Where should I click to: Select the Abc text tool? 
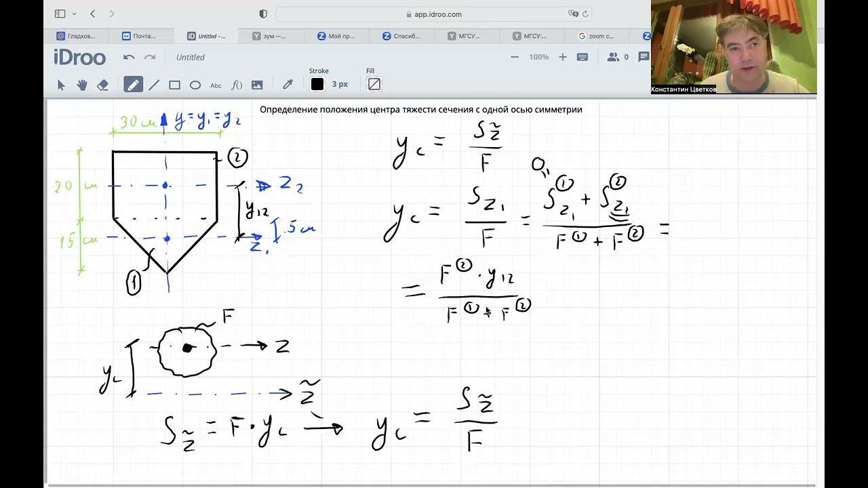point(216,85)
